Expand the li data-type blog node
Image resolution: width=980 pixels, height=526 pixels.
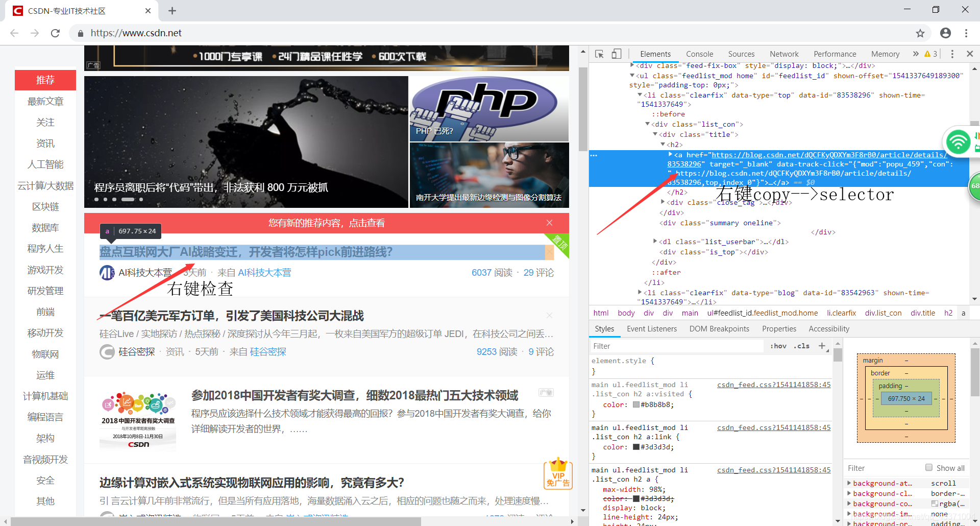[640, 293]
